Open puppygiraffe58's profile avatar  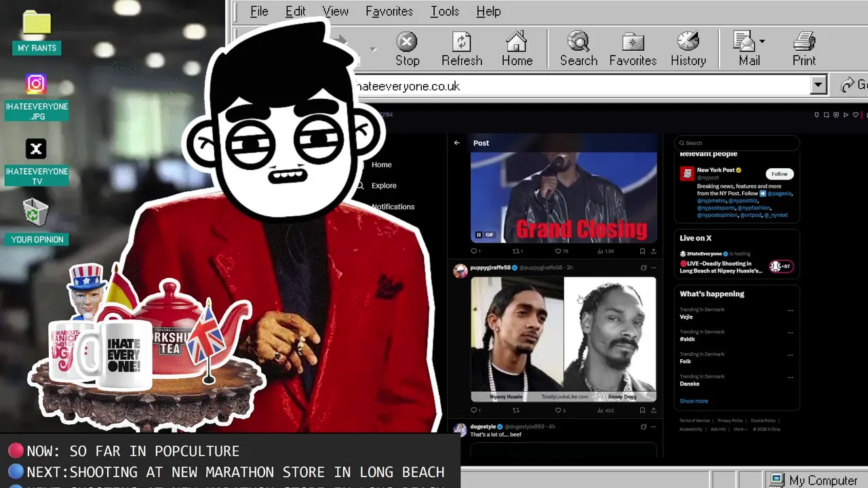click(460, 271)
